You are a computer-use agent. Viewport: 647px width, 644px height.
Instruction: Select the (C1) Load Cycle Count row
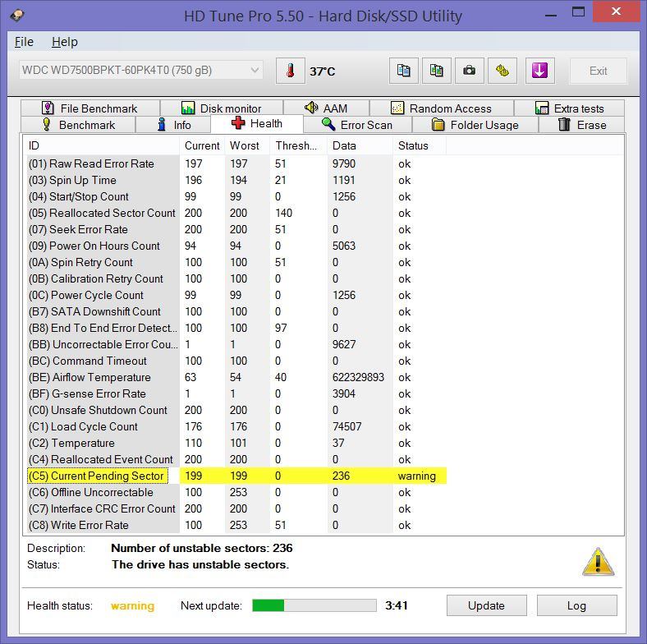tap(236, 426)
